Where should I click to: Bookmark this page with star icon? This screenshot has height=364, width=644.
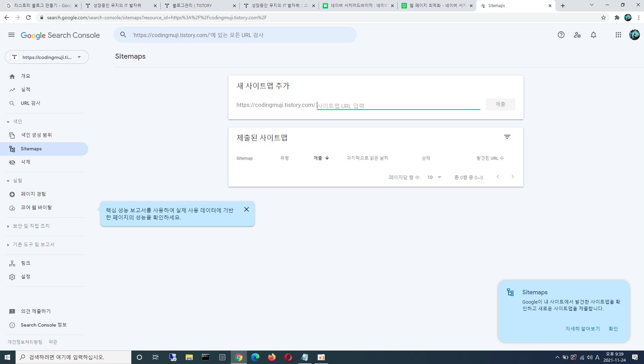[x=604, y=18]
